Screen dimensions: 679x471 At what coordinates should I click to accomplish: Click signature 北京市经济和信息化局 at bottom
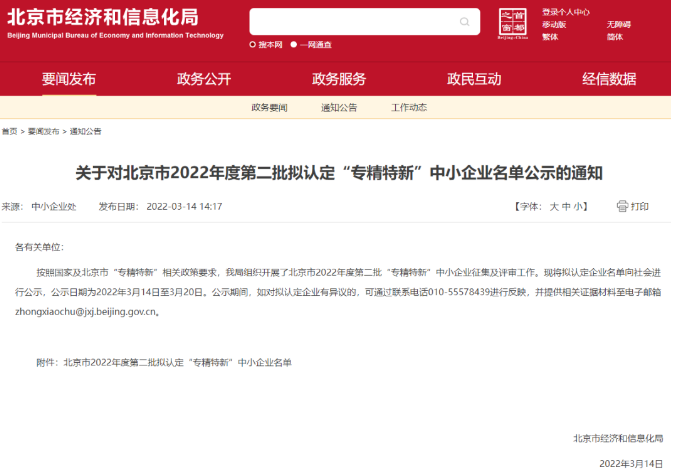(618, 439)
